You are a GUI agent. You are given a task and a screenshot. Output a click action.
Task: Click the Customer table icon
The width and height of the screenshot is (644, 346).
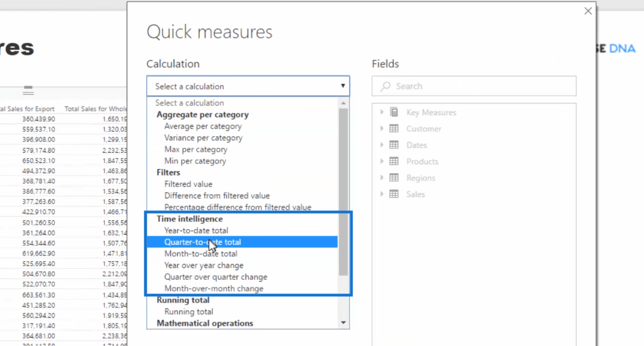[394, 128]
